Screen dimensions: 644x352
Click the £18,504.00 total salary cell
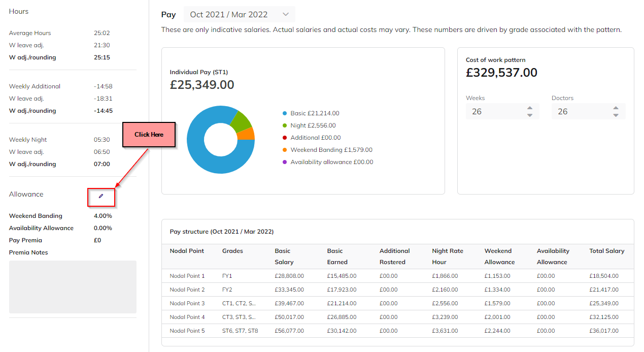pyautogui.click(x=604, y=276)
